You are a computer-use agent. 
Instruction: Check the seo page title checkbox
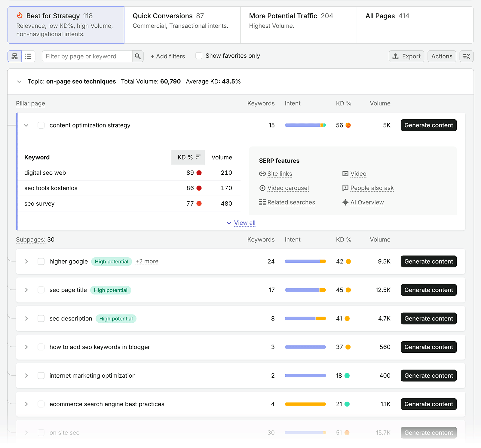(41, 290)
